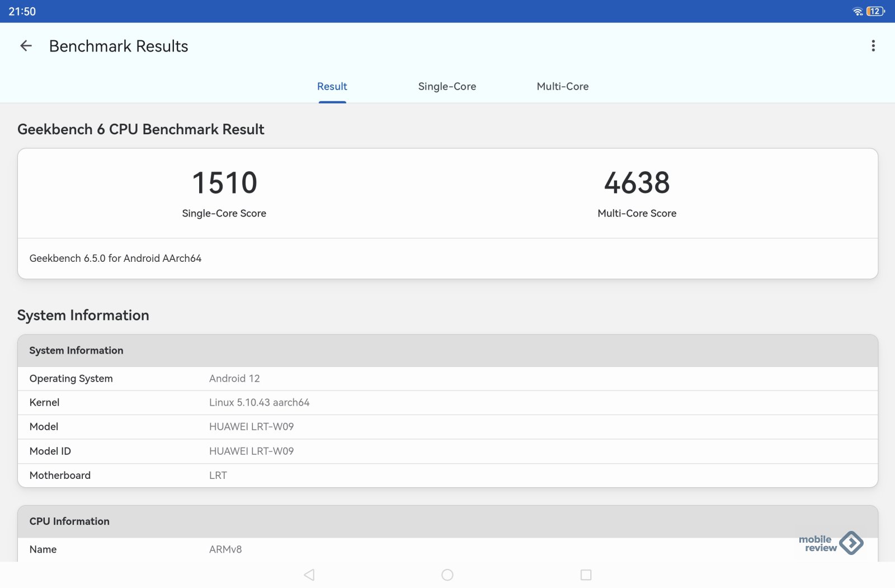Select the Kernel row
The height and width of the screenshot is (588, 895).
447,403
